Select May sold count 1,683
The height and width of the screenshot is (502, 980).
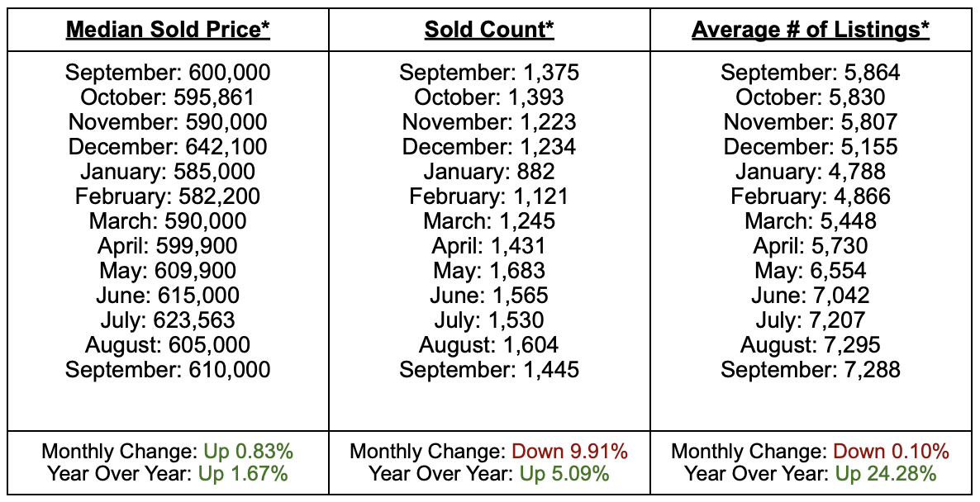(489, 271)
